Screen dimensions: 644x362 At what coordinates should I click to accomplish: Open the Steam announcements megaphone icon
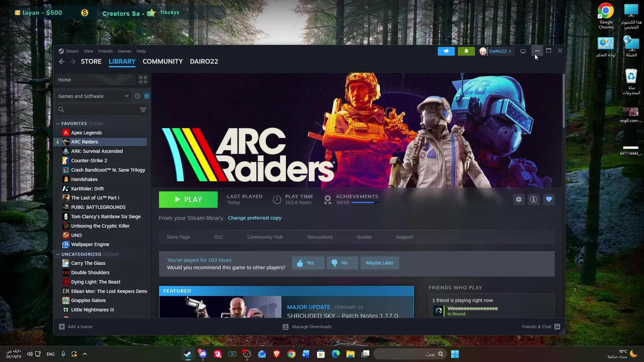[x=446, y=51]
